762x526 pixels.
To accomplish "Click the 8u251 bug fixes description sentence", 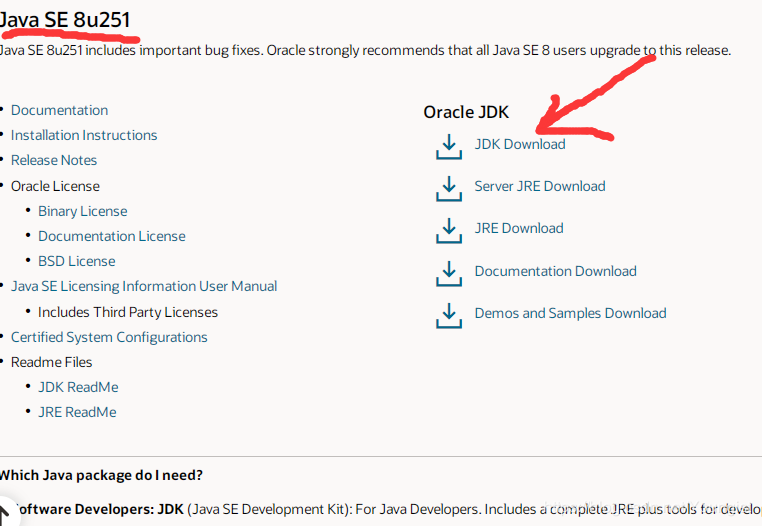I will click(x=365, y=51).
